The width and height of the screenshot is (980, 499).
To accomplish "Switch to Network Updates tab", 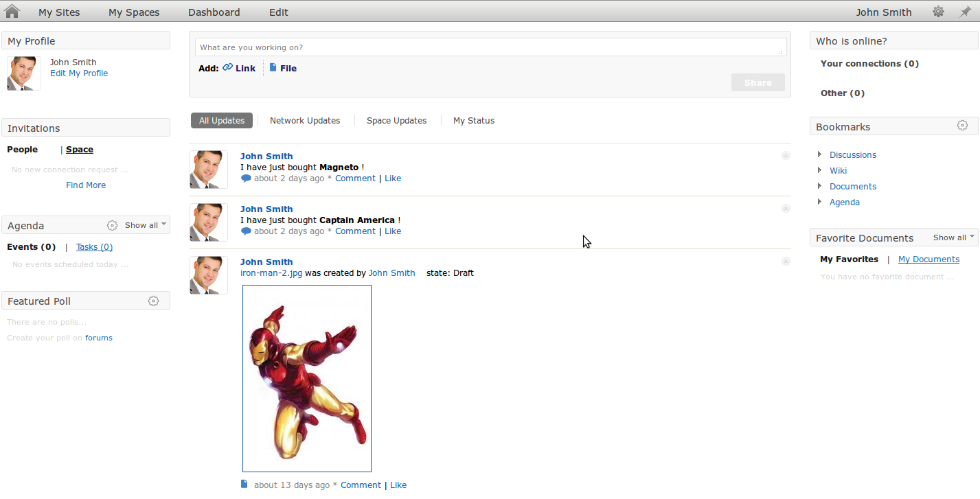I will 305,120.
